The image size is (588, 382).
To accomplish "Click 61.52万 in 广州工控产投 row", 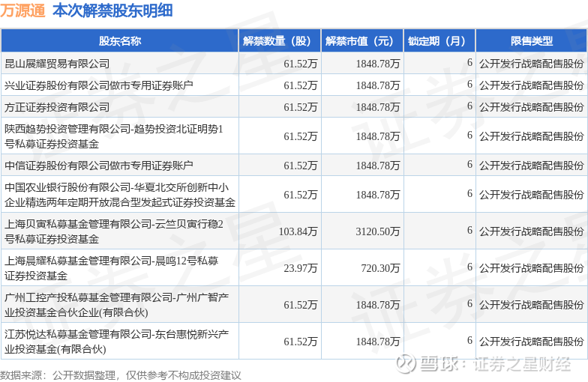I will tap(301, 305).
